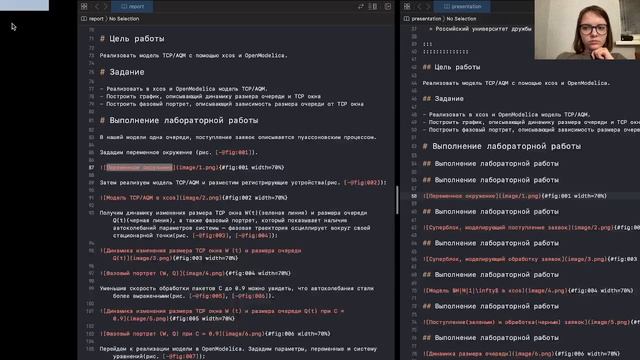The height and width of the screenshot is (360, 640).
Task: Click 'Фазовый портрет (W, Q)' image/4.png line
Action: (x=195, y=273)
